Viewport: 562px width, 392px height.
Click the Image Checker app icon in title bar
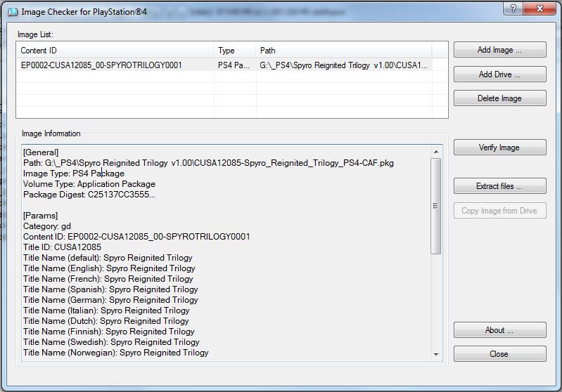pos(13,12)
